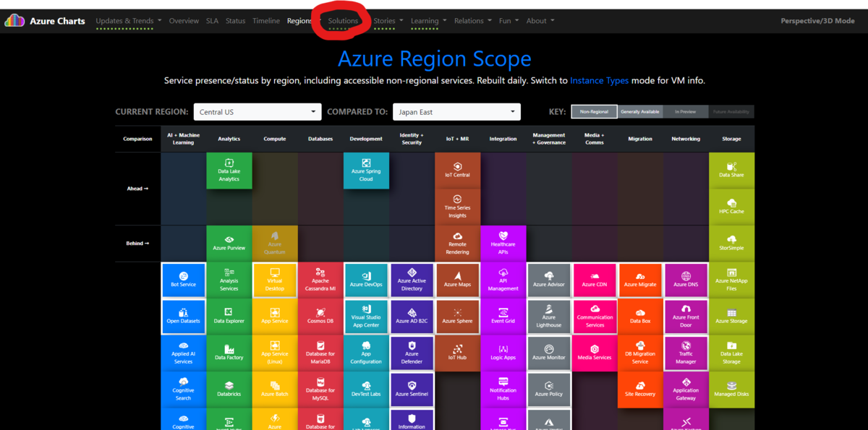The image size is (868, 430).
Task: Open the Timeline page
Action: pyautogui.click(x=266, y=21)
